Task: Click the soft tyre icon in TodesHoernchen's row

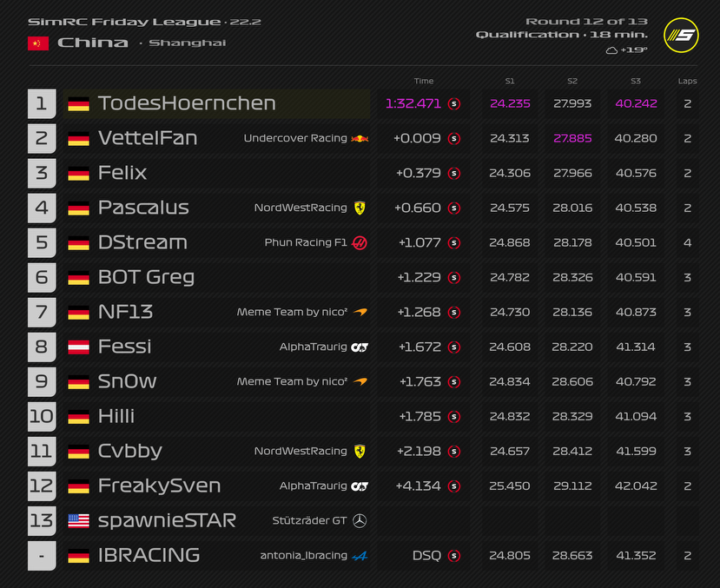Action: pos(454,103)
